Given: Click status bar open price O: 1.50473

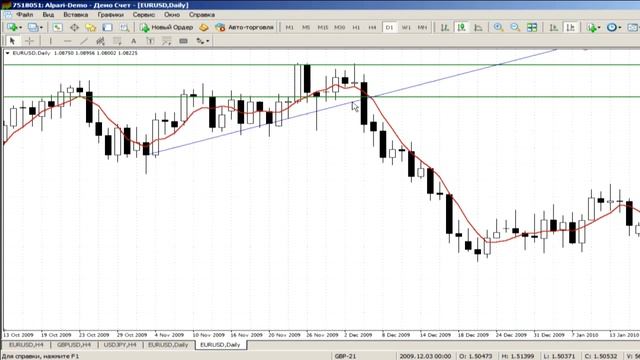Looking at the screenshot, I should click(x=476, y=356).
